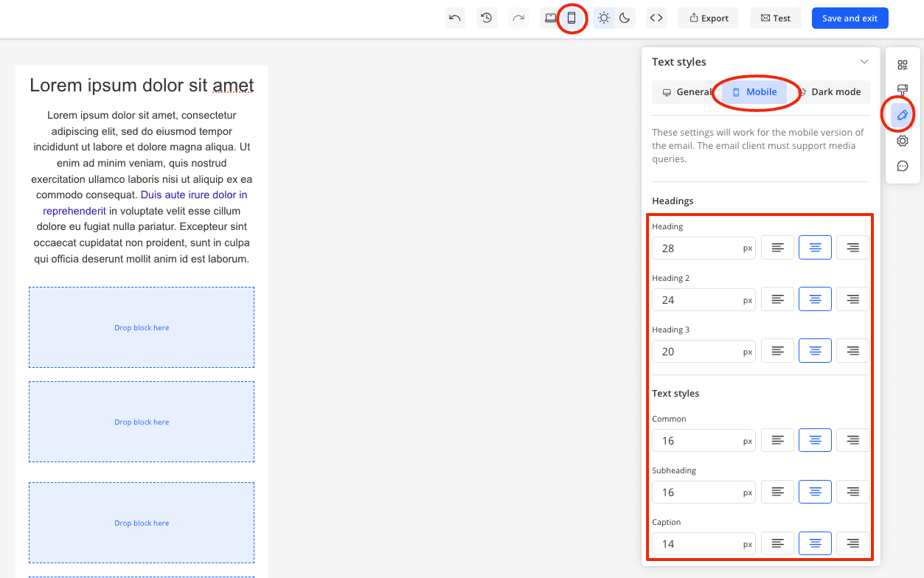
Task: Center-align Caption text
Action: tap(815, 543)
